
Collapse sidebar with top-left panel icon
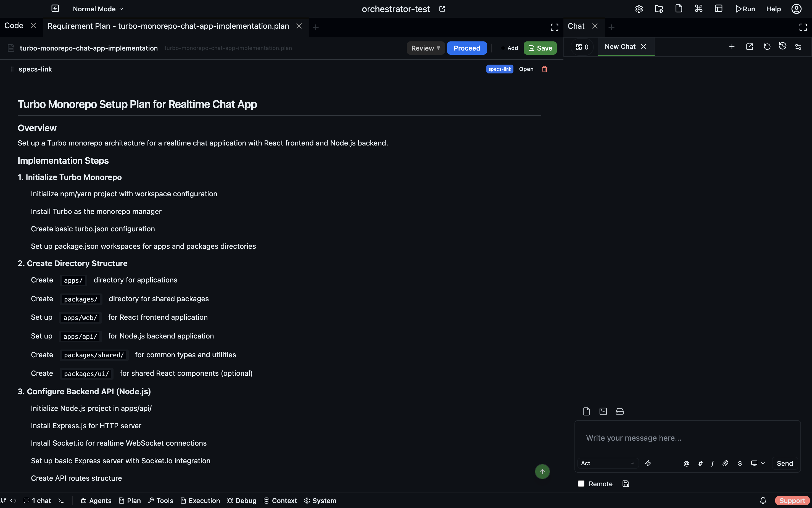pos(55,9)
